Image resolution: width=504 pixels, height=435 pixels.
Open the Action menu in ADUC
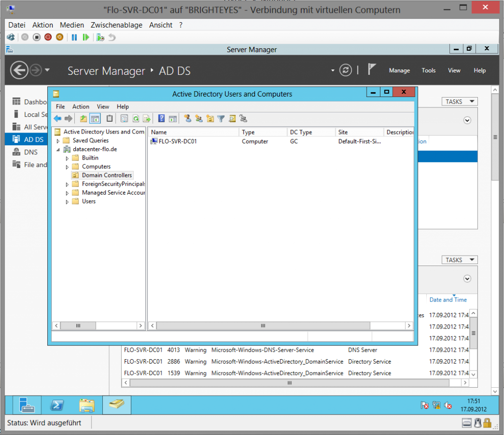click(x=81, y=106)
